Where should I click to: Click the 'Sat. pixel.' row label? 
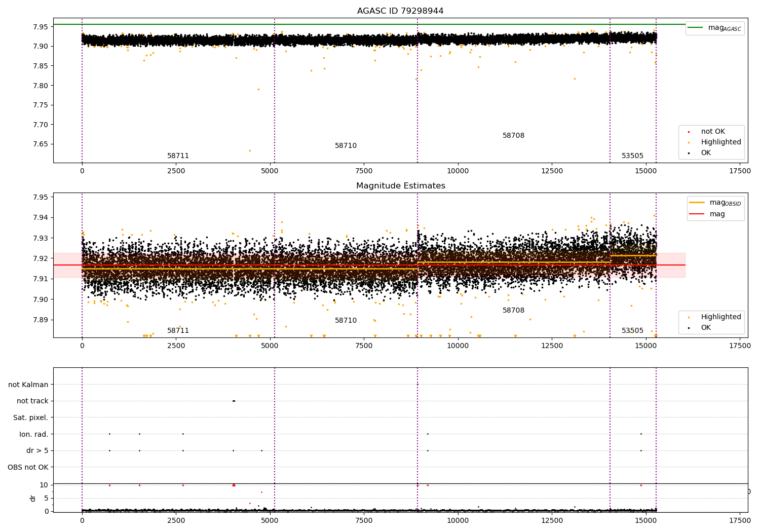click(31, 418)
